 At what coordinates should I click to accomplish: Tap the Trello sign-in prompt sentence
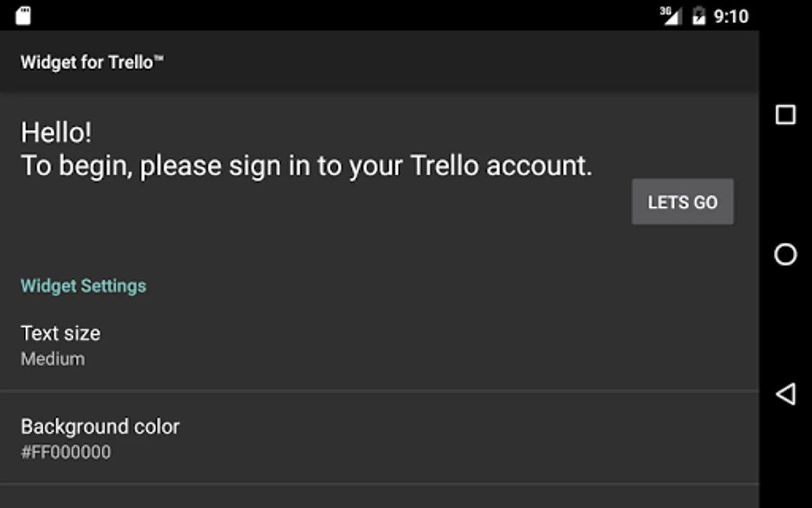click(x=307, y=166)
